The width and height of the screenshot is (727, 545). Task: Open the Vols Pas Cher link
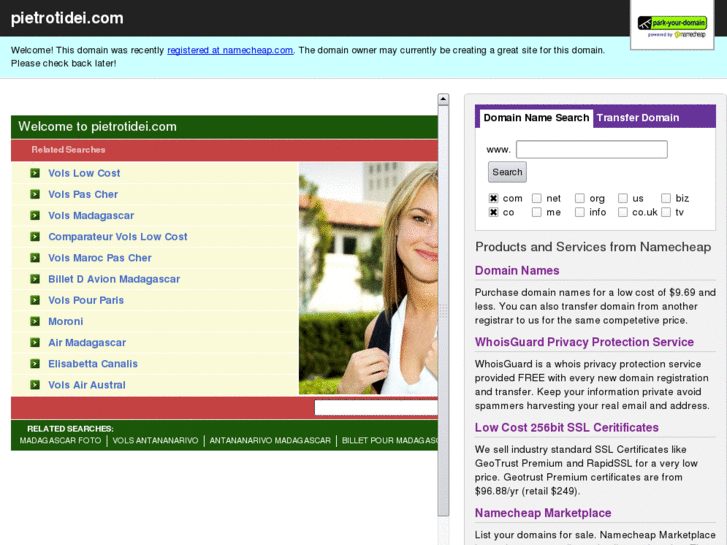tap(83, 194)
